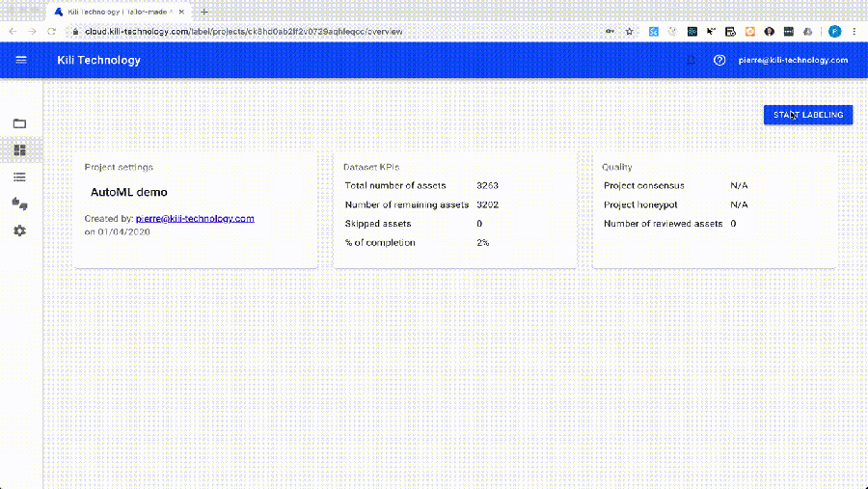Open the help question mark icon

[x=719, y=61]
